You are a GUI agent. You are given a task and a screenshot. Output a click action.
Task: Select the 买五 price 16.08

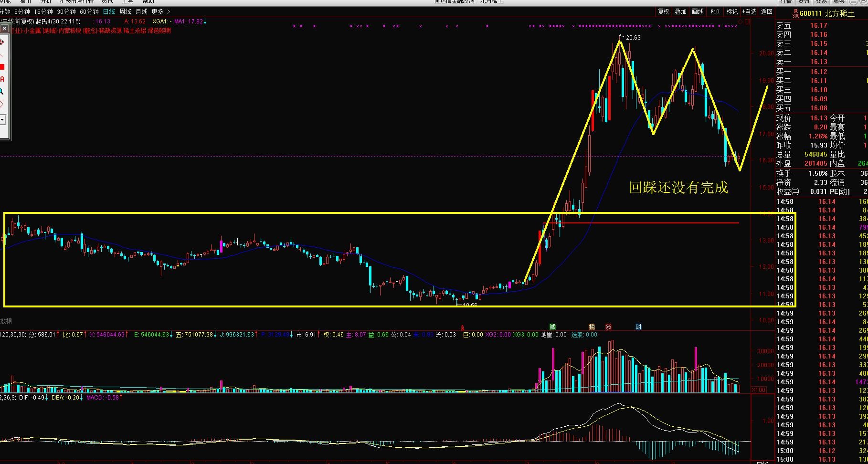818,108
